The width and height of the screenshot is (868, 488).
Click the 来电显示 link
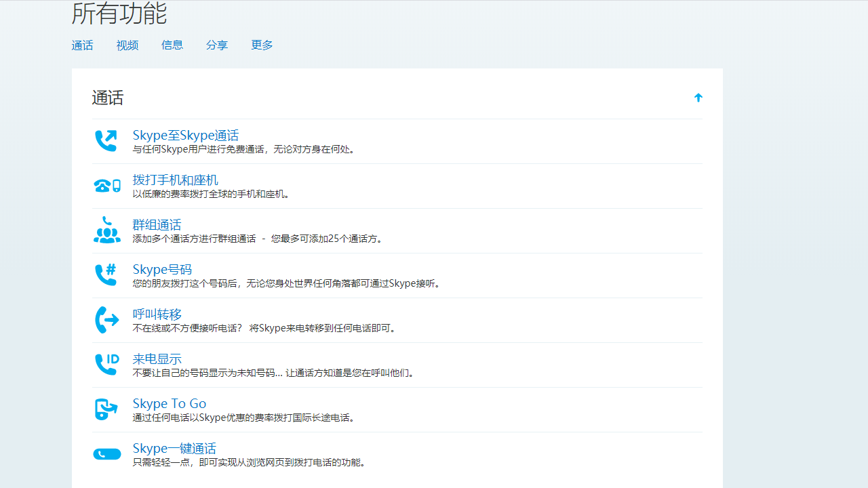click(157, 359)
